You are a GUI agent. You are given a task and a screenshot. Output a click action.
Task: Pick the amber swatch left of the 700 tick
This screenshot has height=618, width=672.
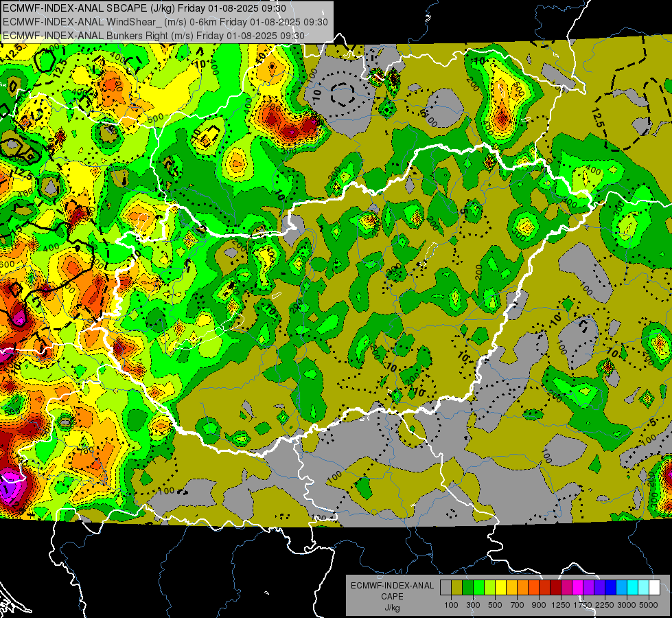pos(511,588)
